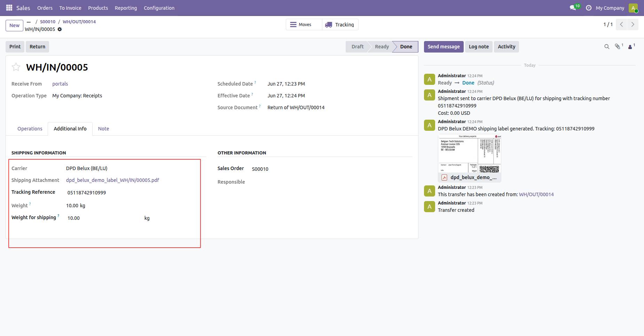The width and height of the screenshot is (644, 336).
Task: Click the Done status value in the chatter log
Action: (x=468, y=83)
